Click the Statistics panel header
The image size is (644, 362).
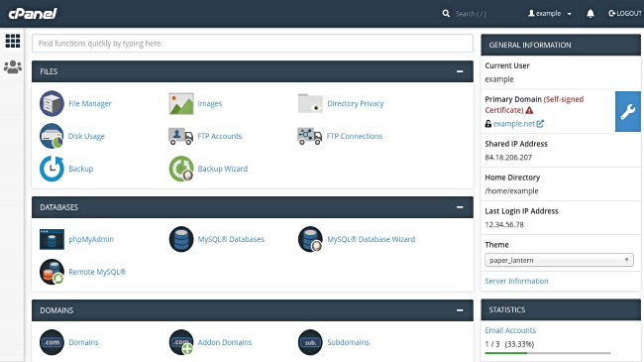[x=561, y=309]
